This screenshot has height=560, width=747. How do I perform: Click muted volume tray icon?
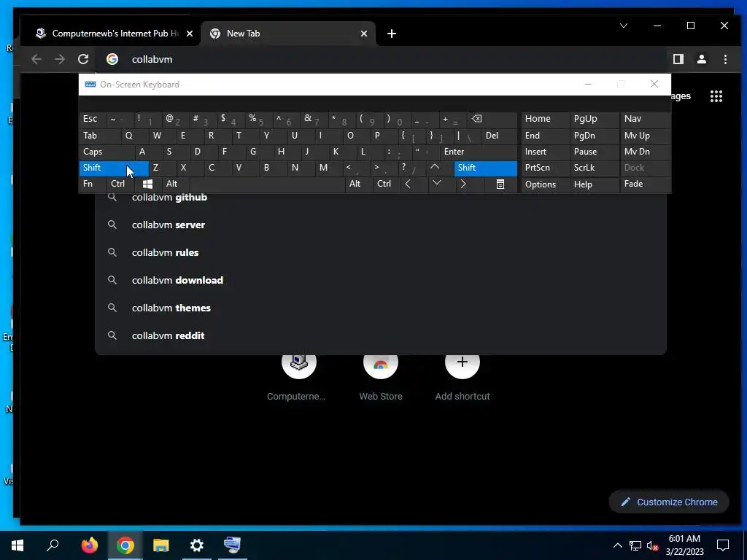pos(652,545)
